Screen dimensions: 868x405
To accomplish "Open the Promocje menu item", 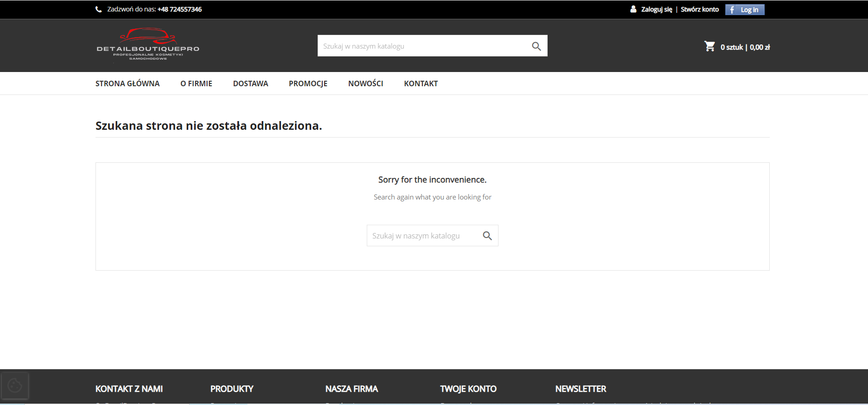I will pos(308,83).
